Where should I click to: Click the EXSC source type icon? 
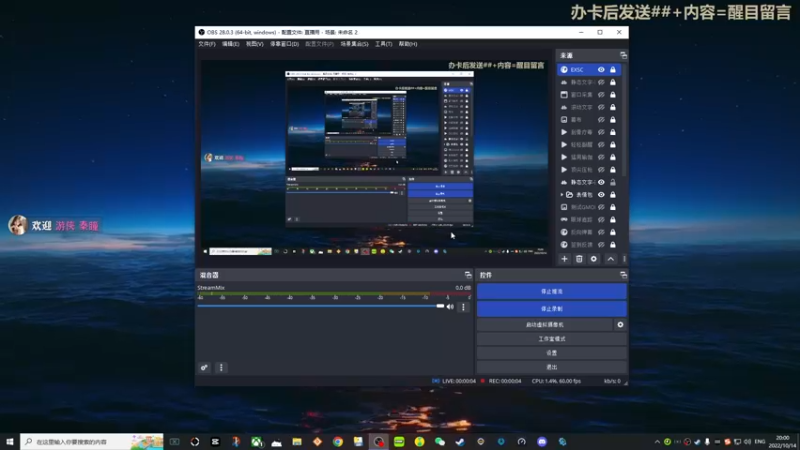(x=564, y=69)
